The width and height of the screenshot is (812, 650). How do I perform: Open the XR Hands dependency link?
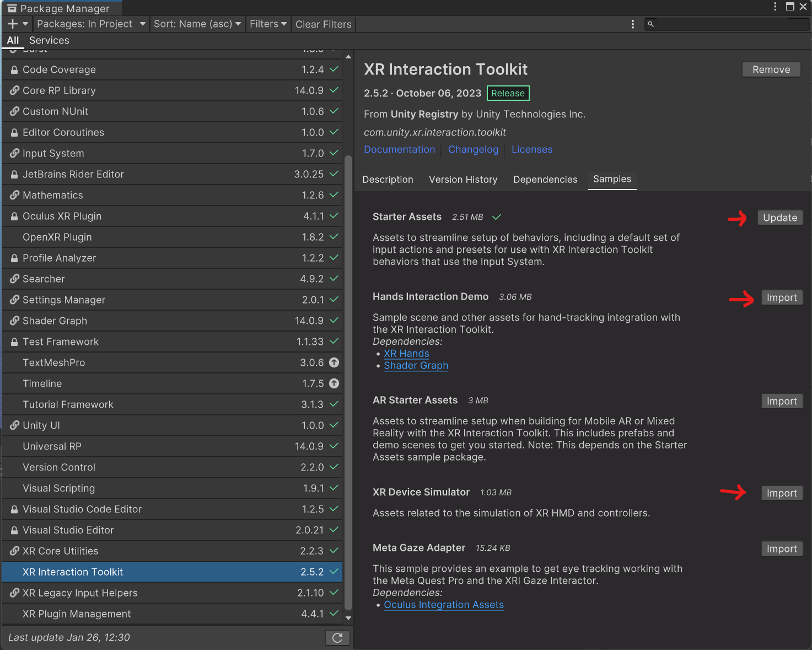[x=406, y=354]
